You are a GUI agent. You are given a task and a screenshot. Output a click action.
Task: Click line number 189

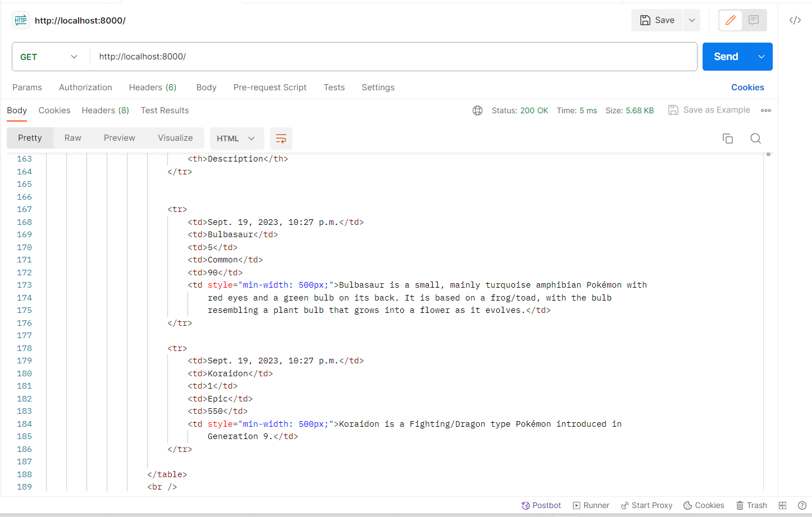[24, 487]
